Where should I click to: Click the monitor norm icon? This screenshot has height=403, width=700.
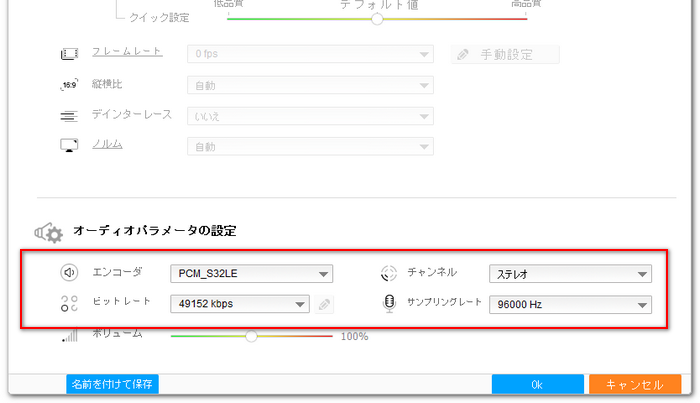[69, 145]
